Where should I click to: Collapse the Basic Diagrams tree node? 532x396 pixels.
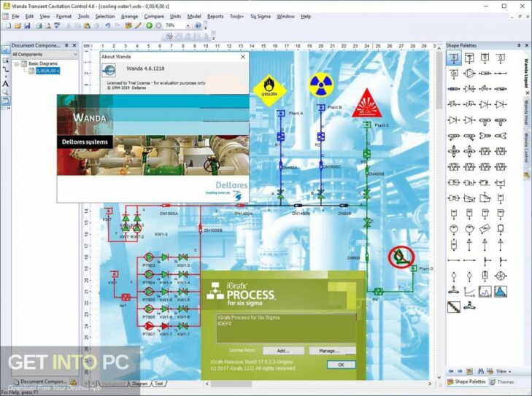16,63
